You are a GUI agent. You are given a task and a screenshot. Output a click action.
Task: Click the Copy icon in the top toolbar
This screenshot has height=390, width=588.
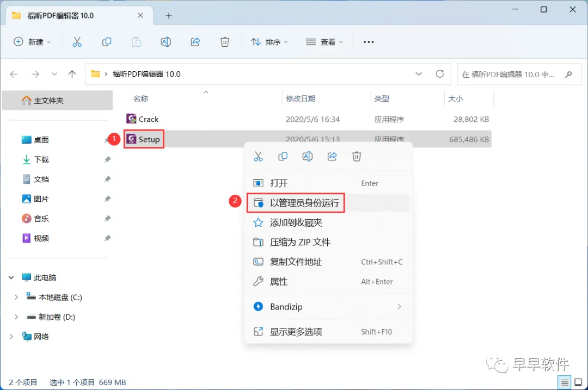107,42
